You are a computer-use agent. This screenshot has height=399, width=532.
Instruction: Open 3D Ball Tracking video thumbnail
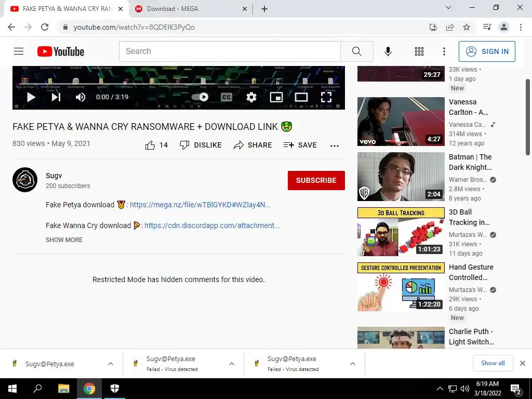tap(401, 232)
